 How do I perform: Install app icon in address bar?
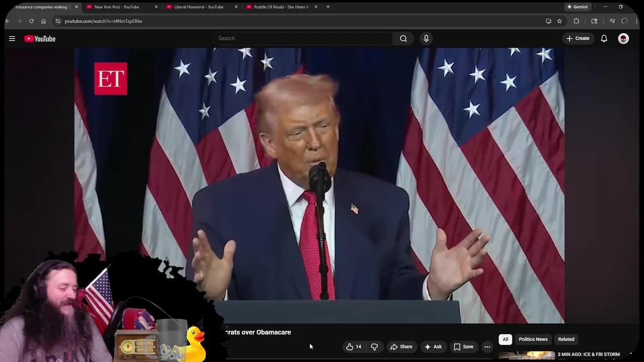[x=548, y=21]
